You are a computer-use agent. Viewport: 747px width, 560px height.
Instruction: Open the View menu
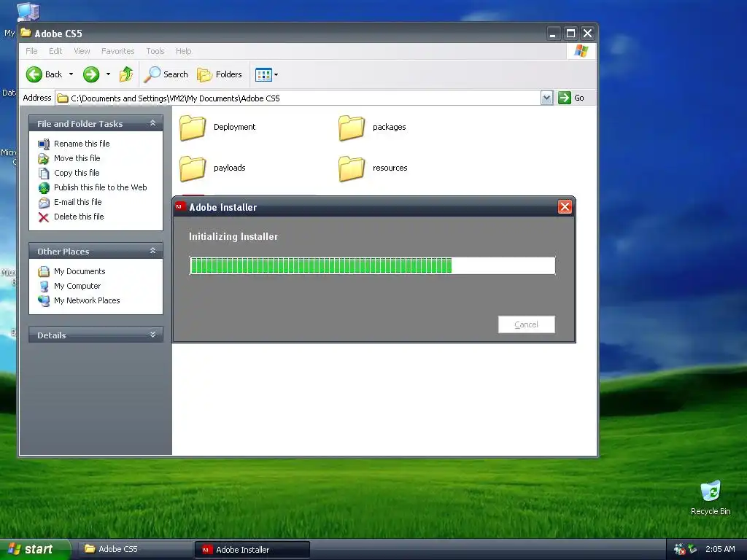click(x=82, y=51)
